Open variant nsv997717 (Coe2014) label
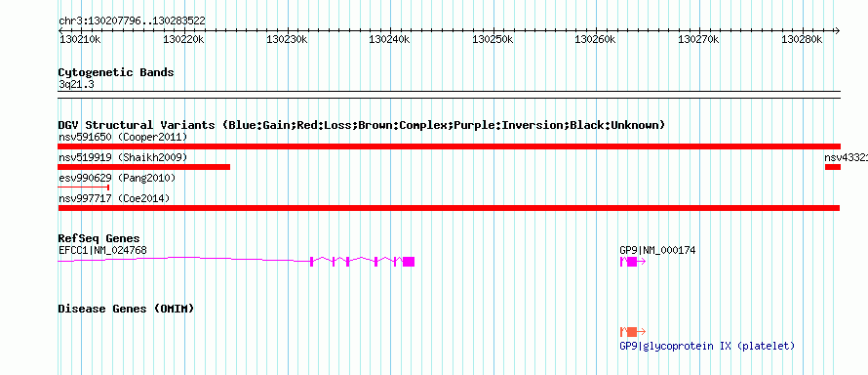The height and width of the screenshot is (375, 868). click(x=114, y=198)
